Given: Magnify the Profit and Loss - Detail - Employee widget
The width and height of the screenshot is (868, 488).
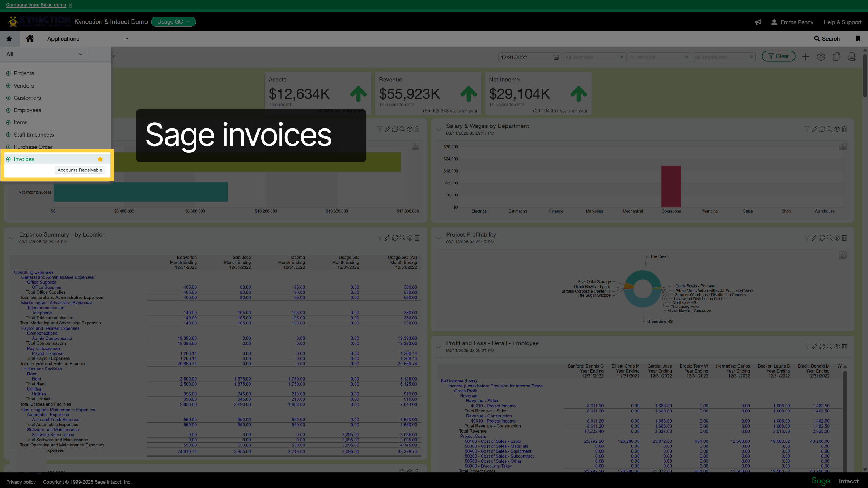Looking at the screenshot, I should tap(829, 347).
